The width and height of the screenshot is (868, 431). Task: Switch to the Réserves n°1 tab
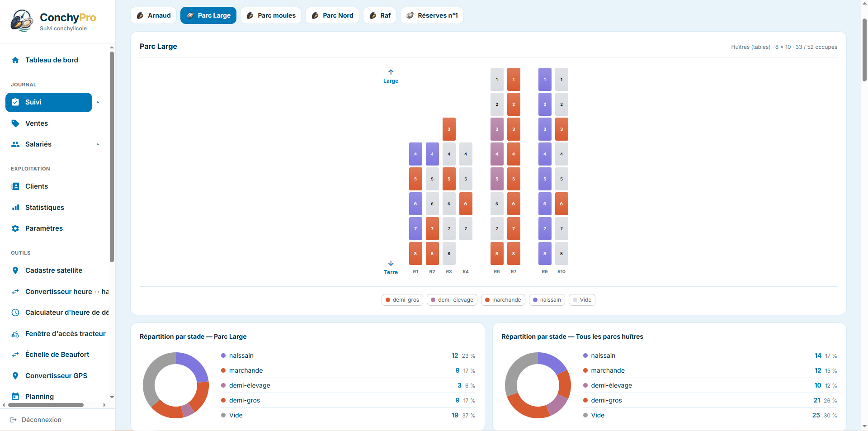432,15
